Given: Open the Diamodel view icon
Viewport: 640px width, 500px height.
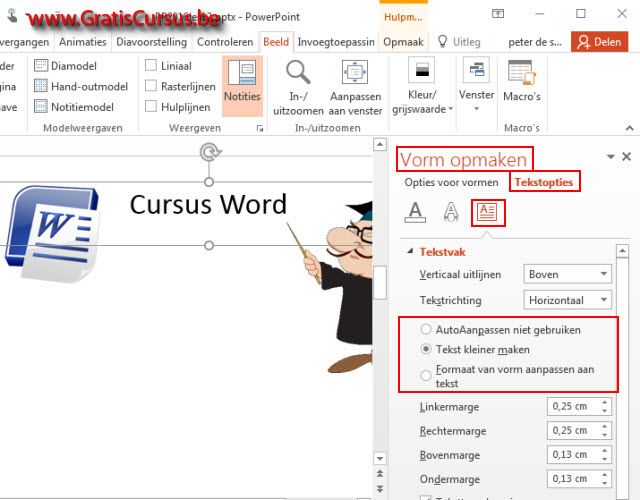Looking at the screenshot, I should pos(41,65).
